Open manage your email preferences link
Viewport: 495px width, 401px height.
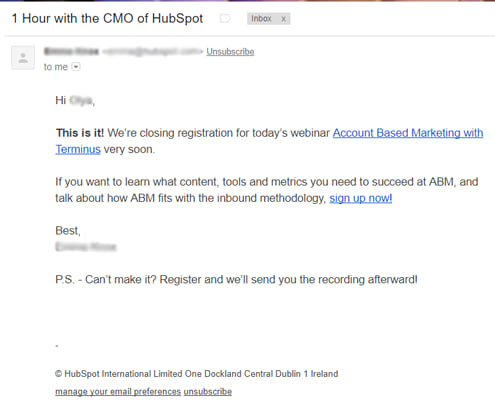point(118,391)
